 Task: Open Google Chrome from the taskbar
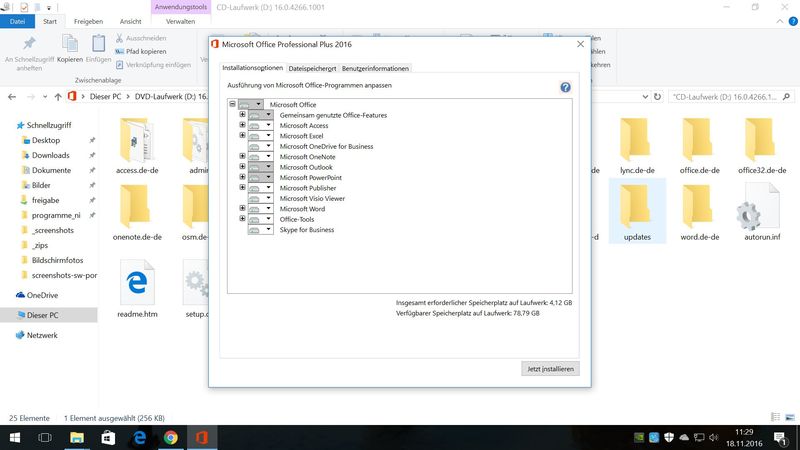[171, 437]
